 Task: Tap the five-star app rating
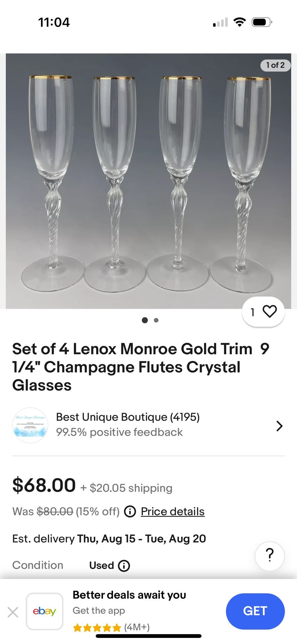(97, 628)
